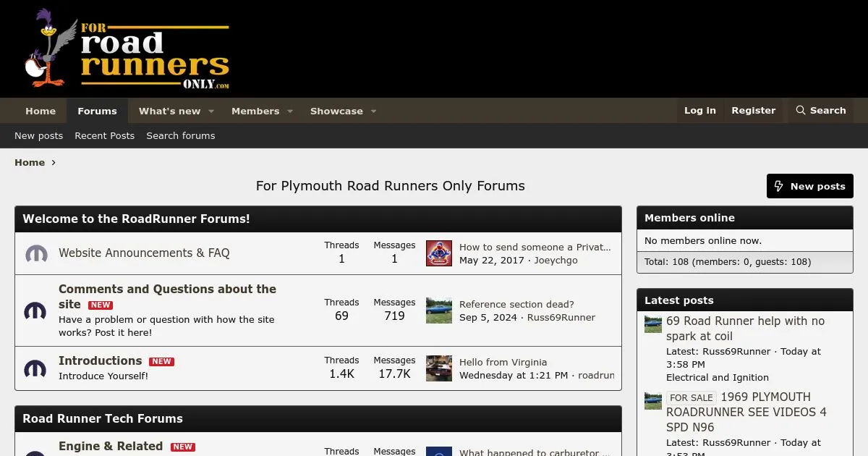
Task: Expand the Showcase dropdown arrow
Action: (x=373, y=111)
